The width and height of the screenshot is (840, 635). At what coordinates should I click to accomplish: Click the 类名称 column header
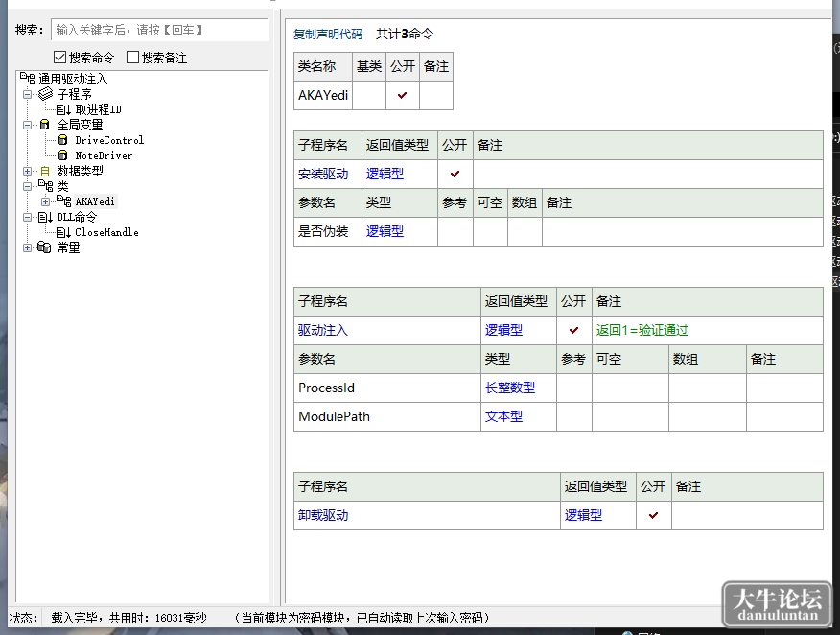pos(323,66)
